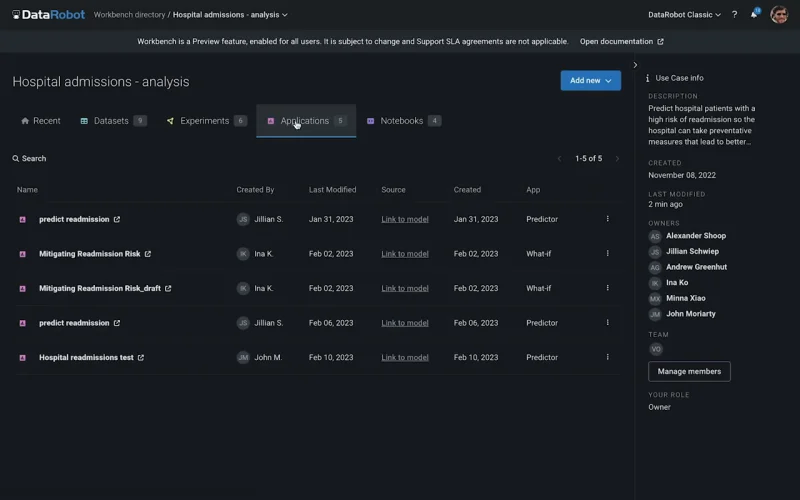
Task: Click the DataRobot logo
Action: point(45,15)
